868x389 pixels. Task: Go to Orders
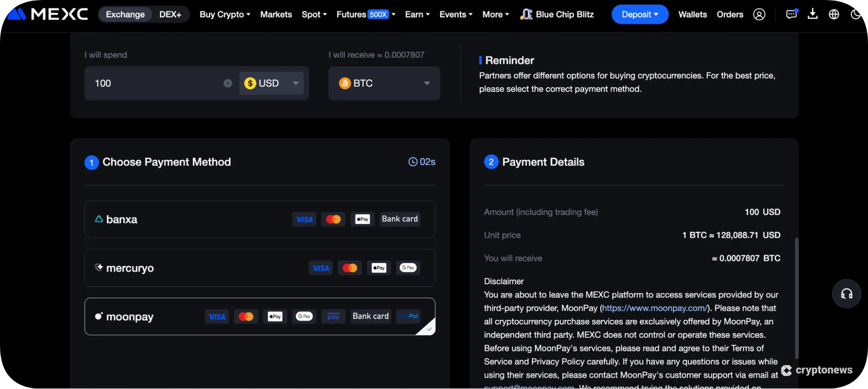(x=730, y=14)
